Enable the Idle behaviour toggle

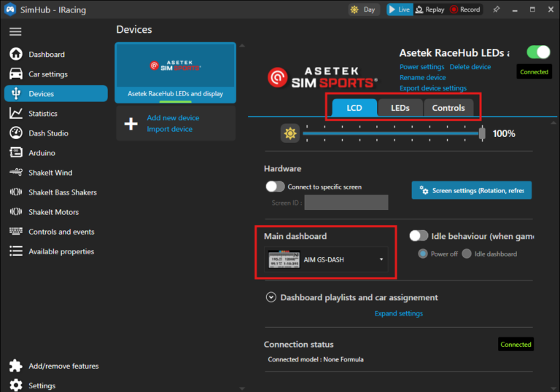[419, 235]
